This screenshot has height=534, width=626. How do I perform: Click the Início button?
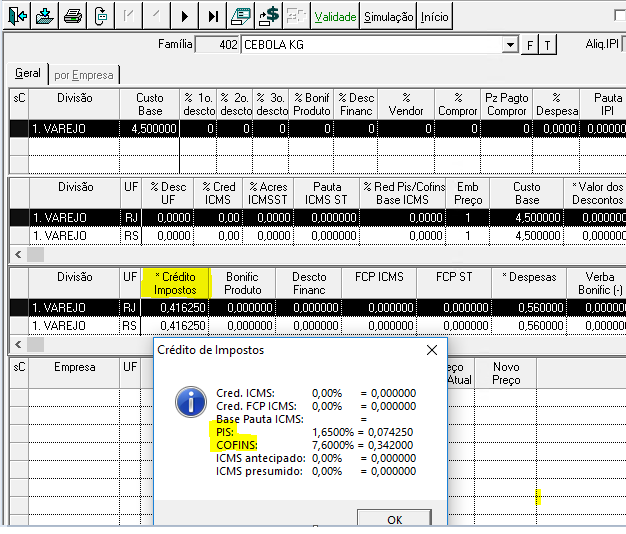pos(434,16)
